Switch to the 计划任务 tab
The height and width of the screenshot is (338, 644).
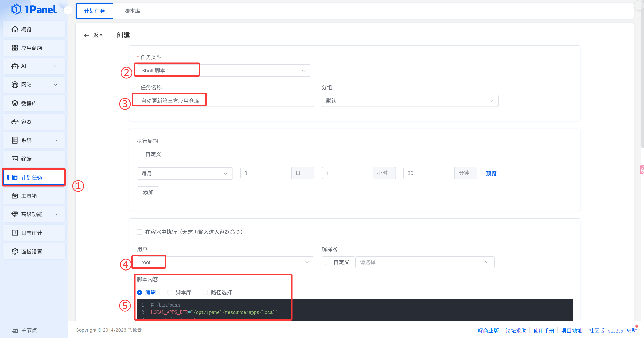click(x=95, y=11)
